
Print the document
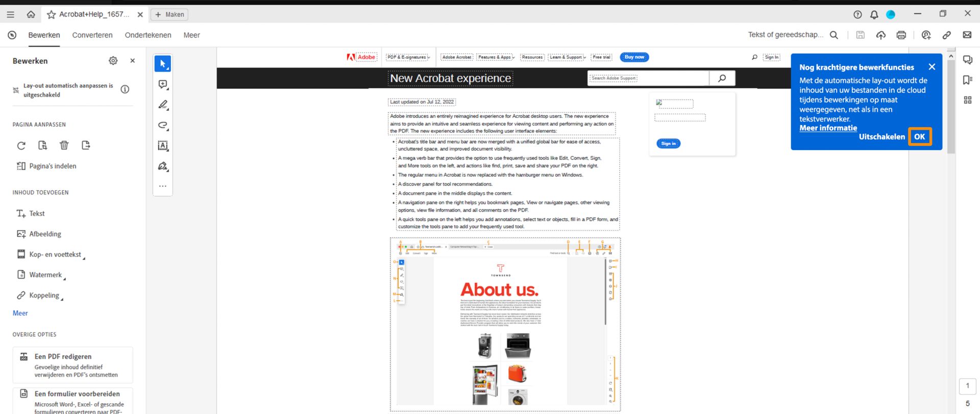tap(901, 35)
